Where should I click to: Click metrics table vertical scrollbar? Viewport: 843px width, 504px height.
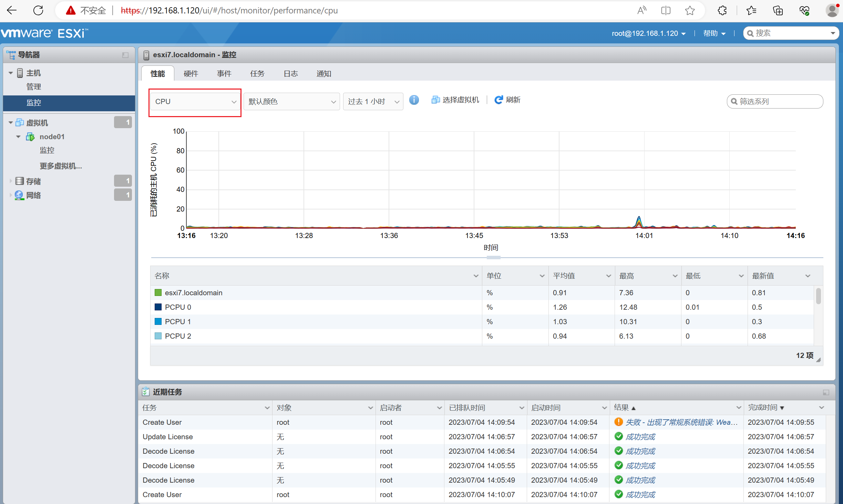819,296
